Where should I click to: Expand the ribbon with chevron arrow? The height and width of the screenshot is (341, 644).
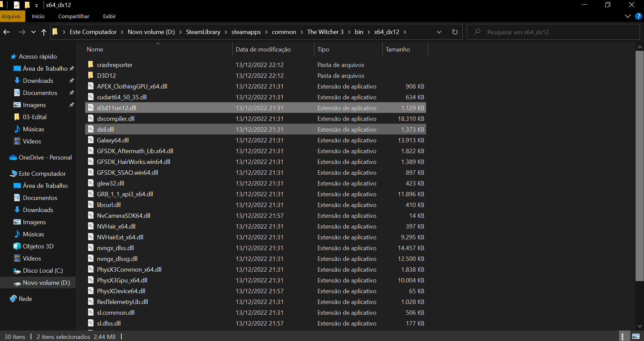tap(627, 16)
